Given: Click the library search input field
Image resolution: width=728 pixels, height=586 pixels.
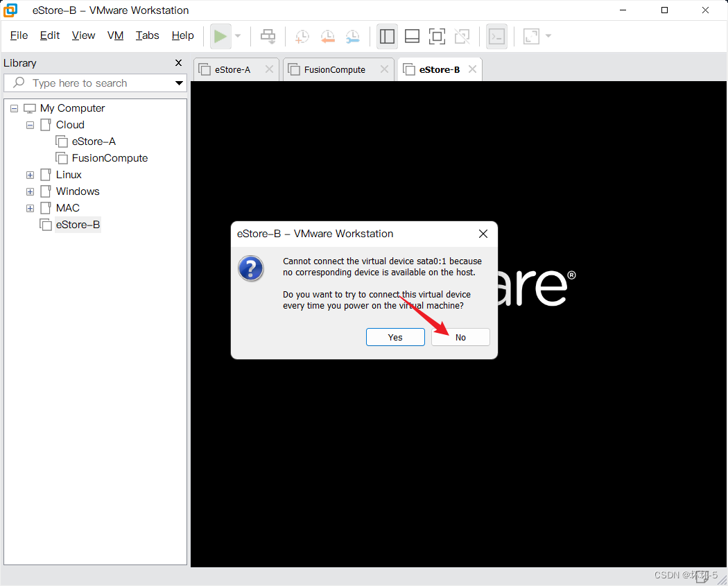Looking at the screenshot, I should coord(95,83).
